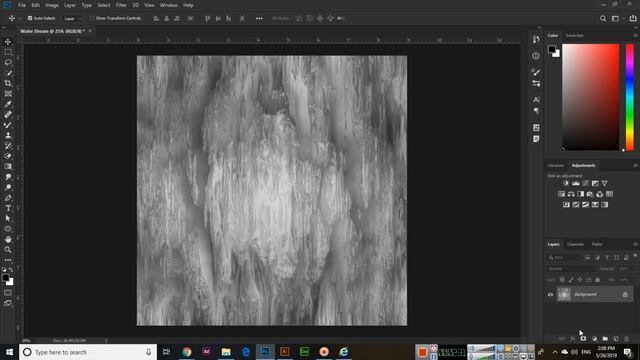The height and width of the screenshot is (360, 640).
Task: Select the Eyedropper tool
Action: [8, 104]
